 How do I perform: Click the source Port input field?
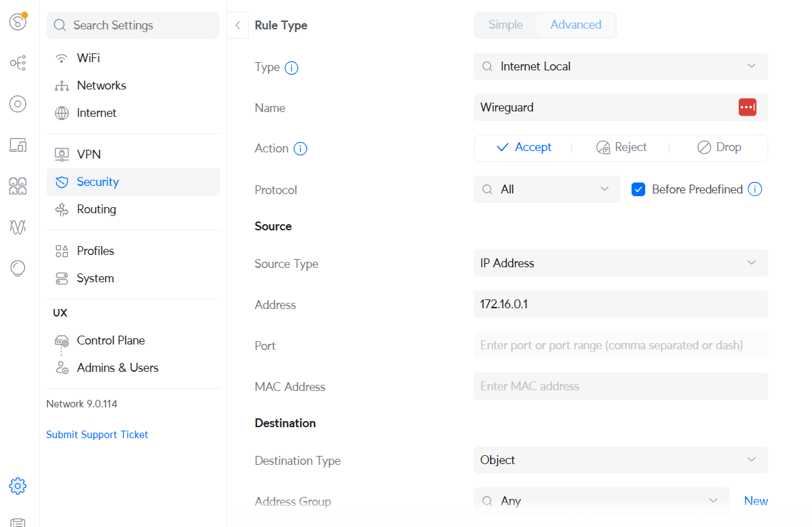(621, 345)
